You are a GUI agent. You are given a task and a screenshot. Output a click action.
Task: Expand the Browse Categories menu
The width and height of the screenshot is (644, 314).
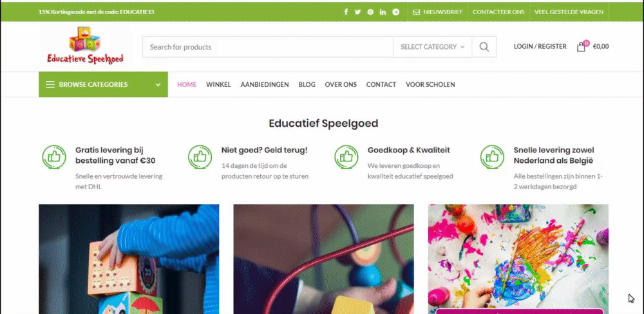pos(103,84)
